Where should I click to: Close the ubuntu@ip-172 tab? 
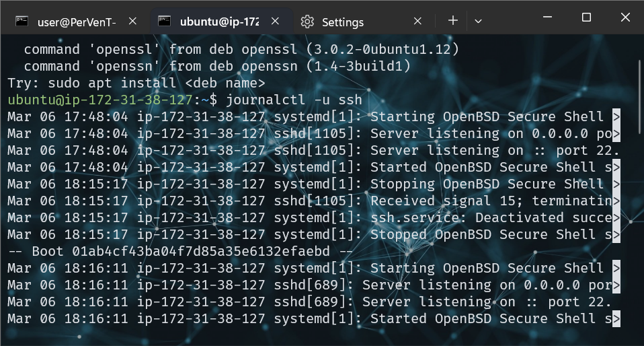point(276,22)
